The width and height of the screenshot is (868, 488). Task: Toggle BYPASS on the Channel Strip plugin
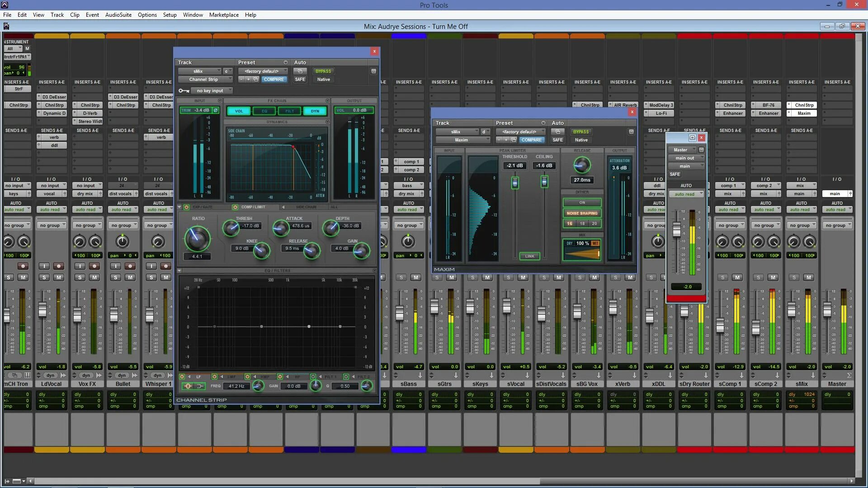pos(322,71)
